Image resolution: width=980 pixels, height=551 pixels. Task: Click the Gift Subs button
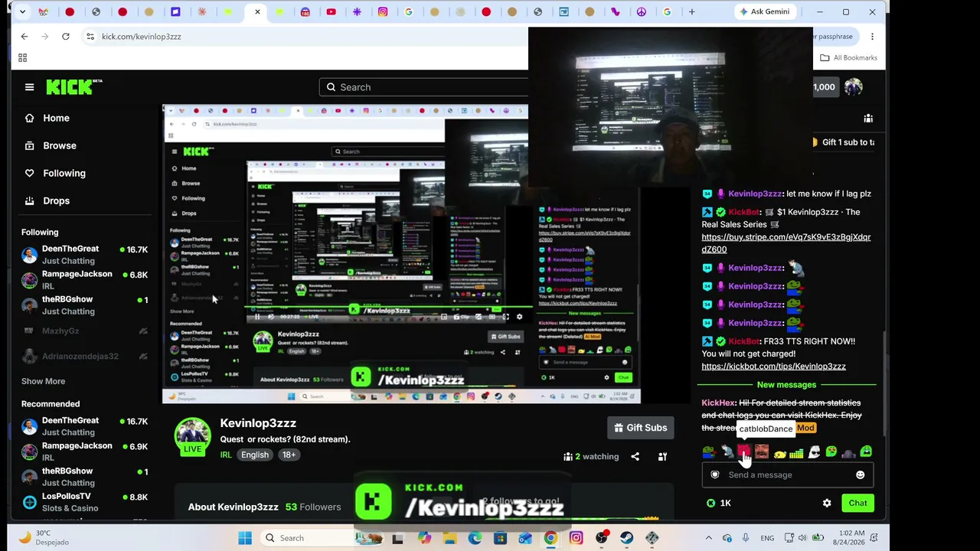tap(640, 428)
